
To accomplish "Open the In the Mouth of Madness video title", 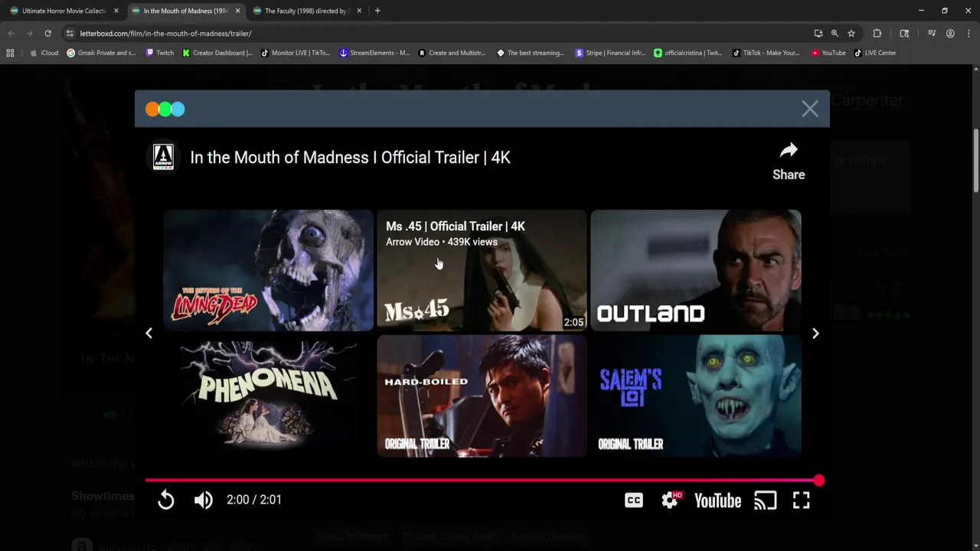I will click(350, 158).
